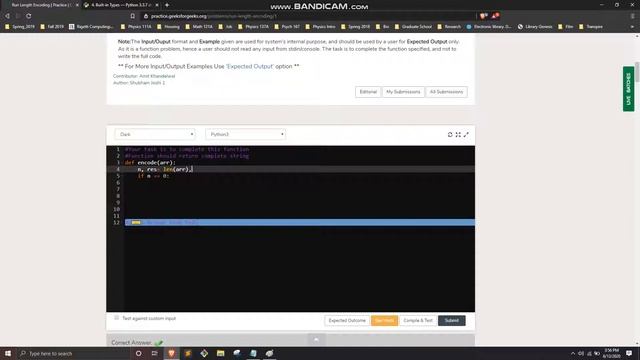Open the Spring_2019 bookmark folder
The image size is (640, 360).
(20, 27)
